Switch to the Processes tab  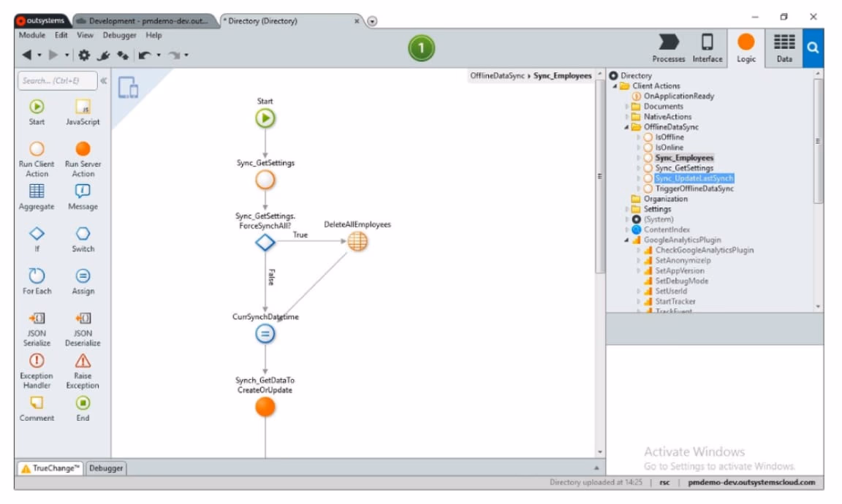[x=669, y=47]
